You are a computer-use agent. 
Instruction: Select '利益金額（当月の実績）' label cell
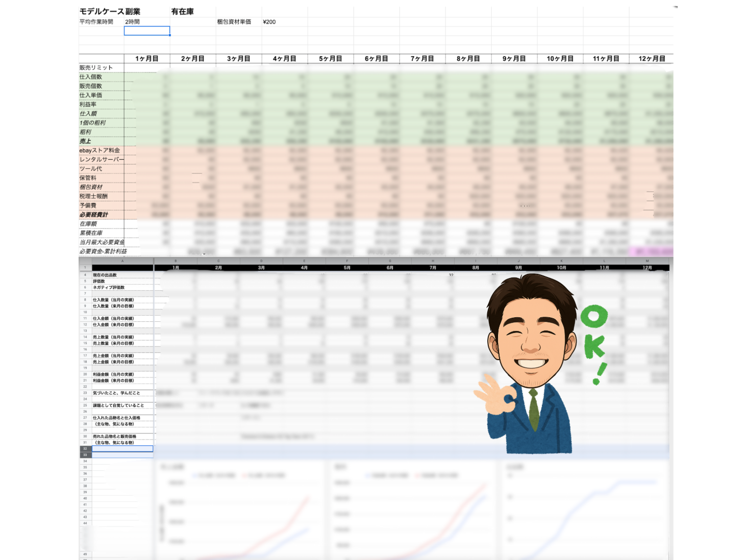tap(113, 374)
